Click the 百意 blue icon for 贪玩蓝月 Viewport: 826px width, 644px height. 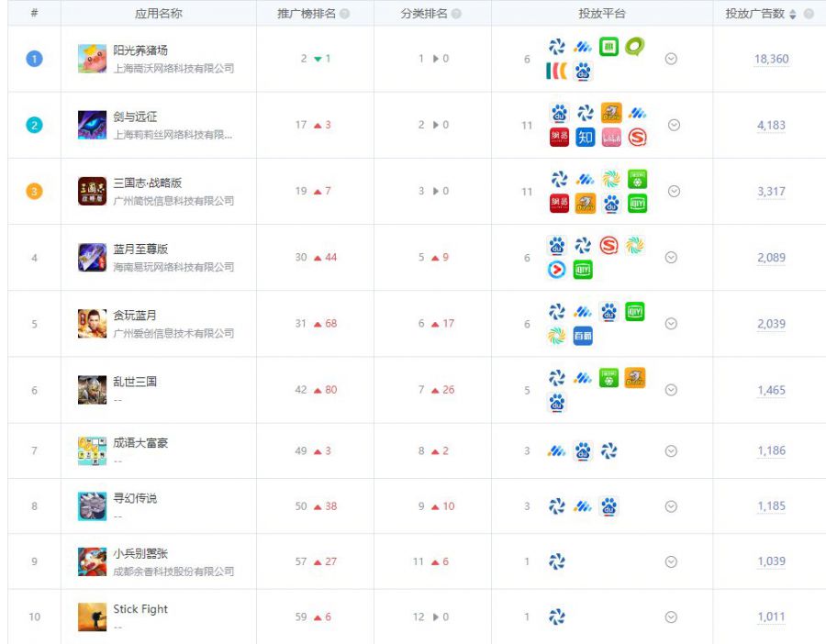583,336
